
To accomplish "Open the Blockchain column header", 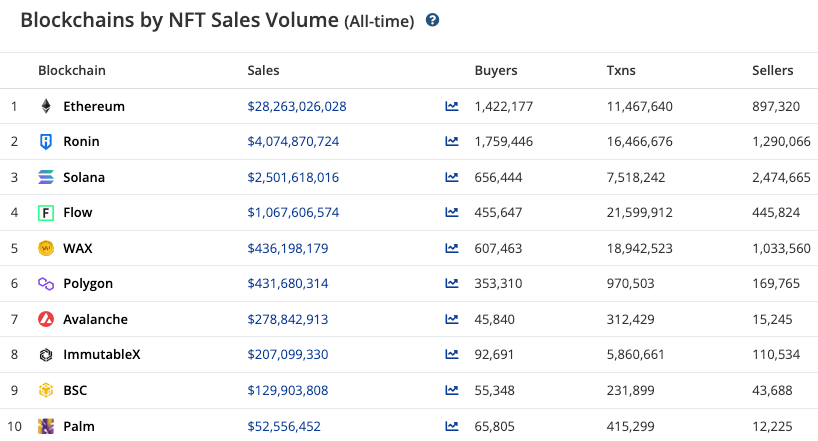I will pyautogui.click(x=71, y=71).
